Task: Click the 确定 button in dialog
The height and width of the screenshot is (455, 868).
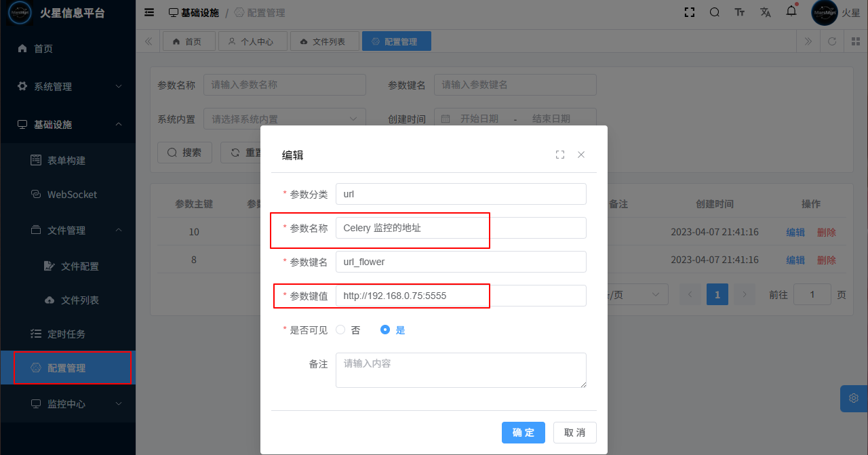Action: click(524, 433)
